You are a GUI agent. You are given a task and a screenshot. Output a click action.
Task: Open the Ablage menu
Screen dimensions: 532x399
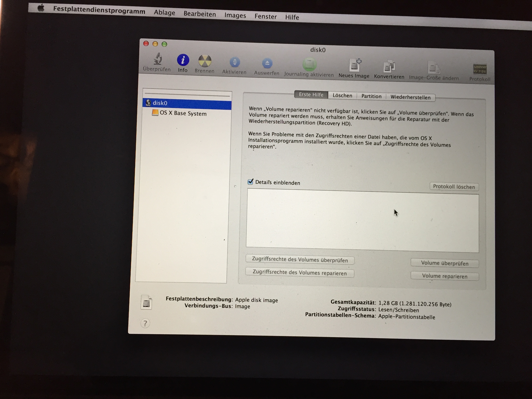pyautogui.click(x=164, y=13)
